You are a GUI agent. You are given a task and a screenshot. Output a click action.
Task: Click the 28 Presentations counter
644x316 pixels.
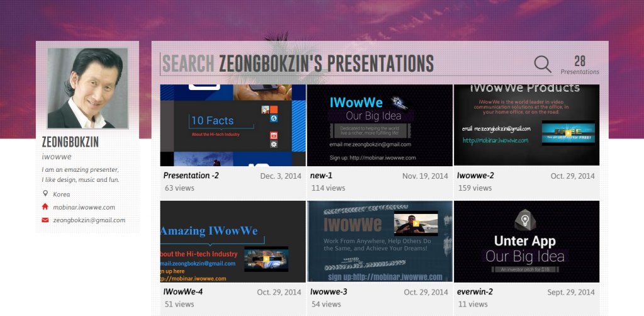click(579, 64)
